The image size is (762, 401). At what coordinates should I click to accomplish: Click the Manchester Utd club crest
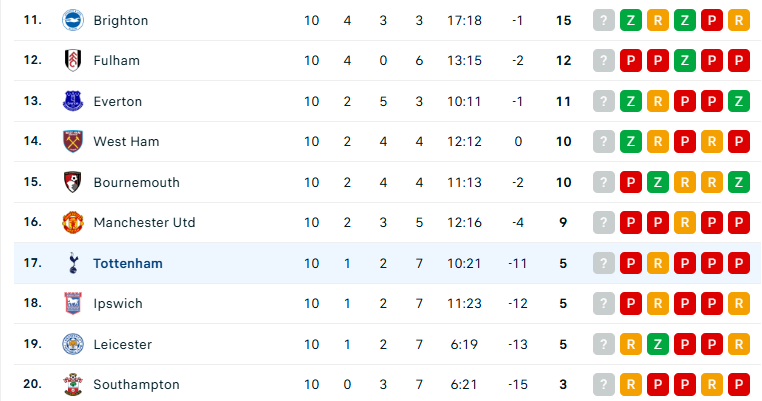(x=73, y=223)
